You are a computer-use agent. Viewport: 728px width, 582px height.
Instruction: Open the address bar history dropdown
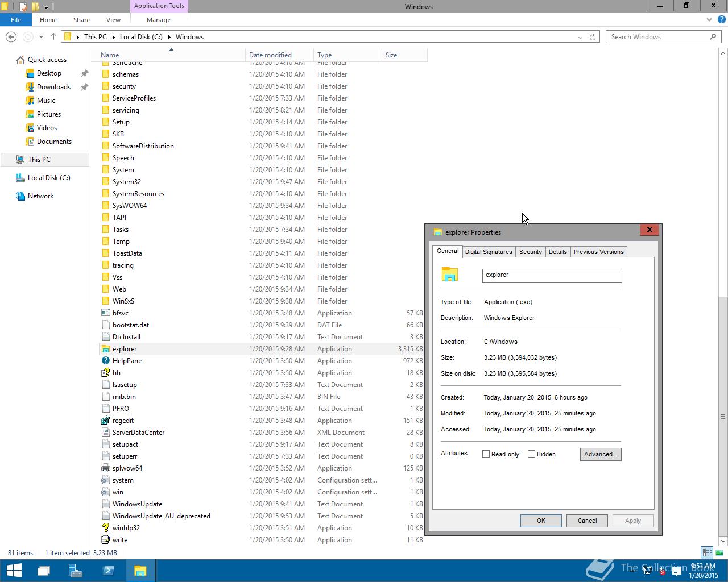(x=580, y=38)
